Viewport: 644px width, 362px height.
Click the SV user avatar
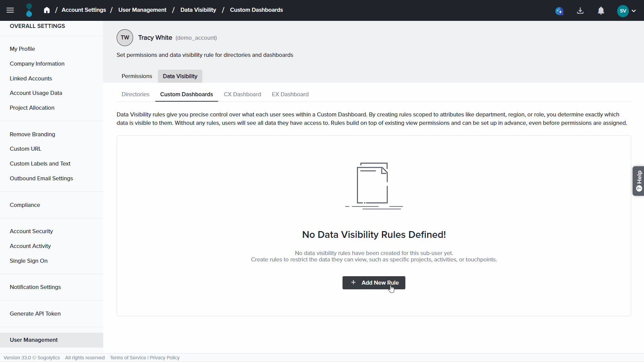click(623, 11)
